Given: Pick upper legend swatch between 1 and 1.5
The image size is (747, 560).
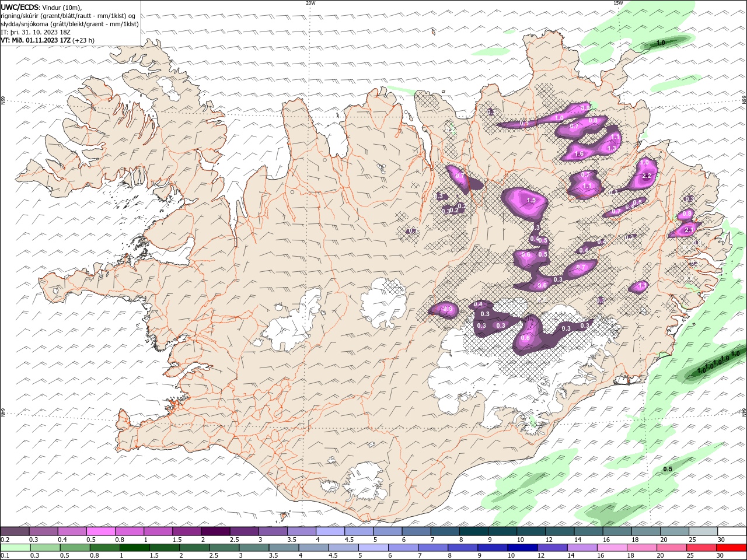Looking at the screenshot, I should click(158, 531).
